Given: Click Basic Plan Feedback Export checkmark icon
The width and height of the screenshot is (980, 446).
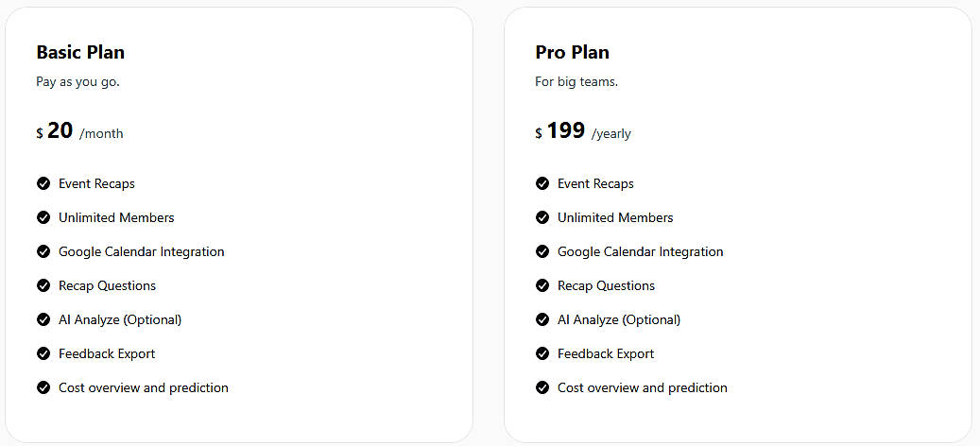Looking at the screenshot, I should (x=43, y=353).
